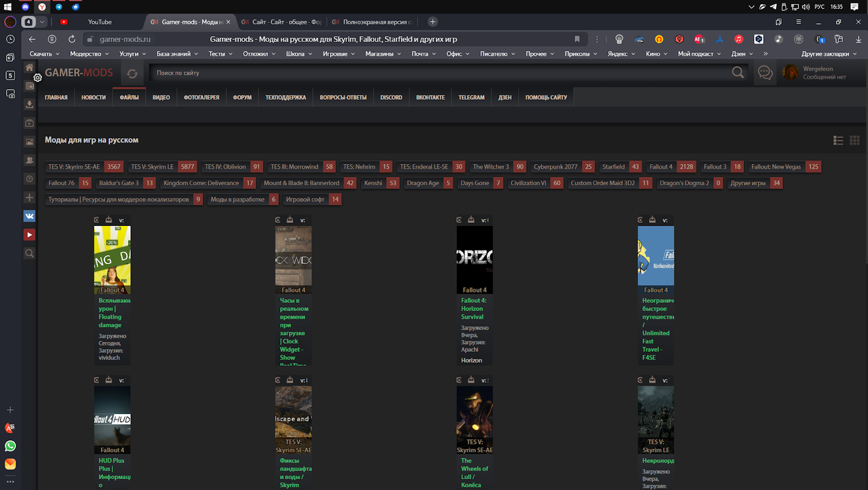The height and width of the screenshot is (490, 868).
Task: Expand the Услуги bookmarks folder
Action: (132, 54)
